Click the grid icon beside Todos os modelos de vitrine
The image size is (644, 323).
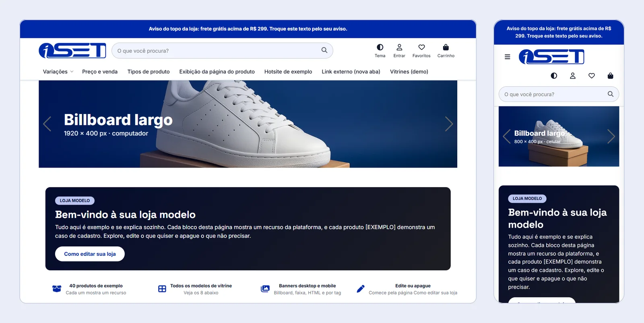click(162, 289)
